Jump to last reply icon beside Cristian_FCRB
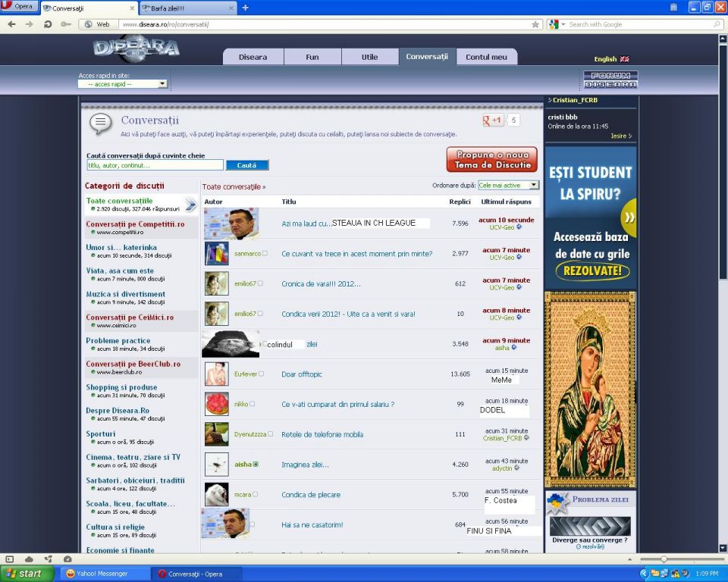This screenshot has height=582, width=728. pos(526,438)
